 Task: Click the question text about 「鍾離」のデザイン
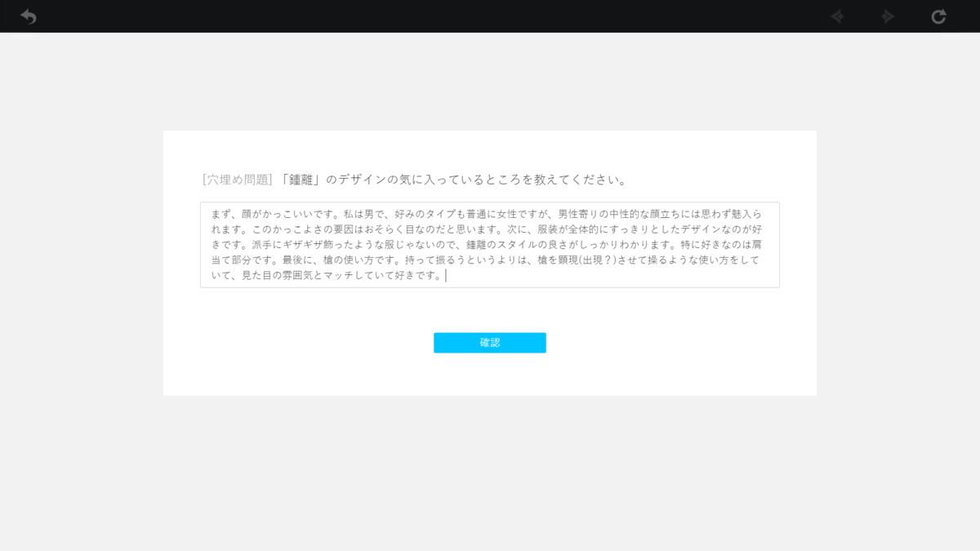coord(453,180)
